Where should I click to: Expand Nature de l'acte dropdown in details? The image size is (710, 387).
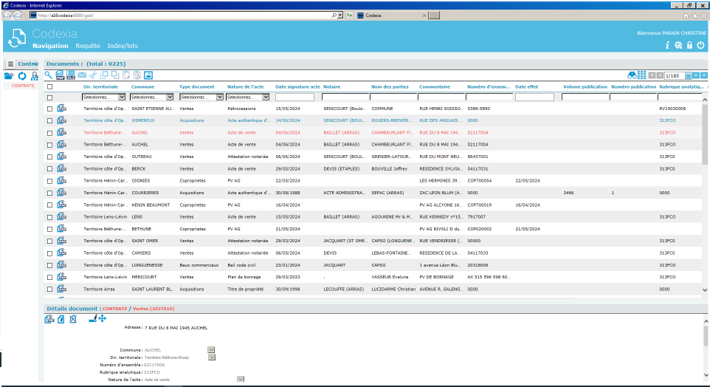click(x=240, y=379)
